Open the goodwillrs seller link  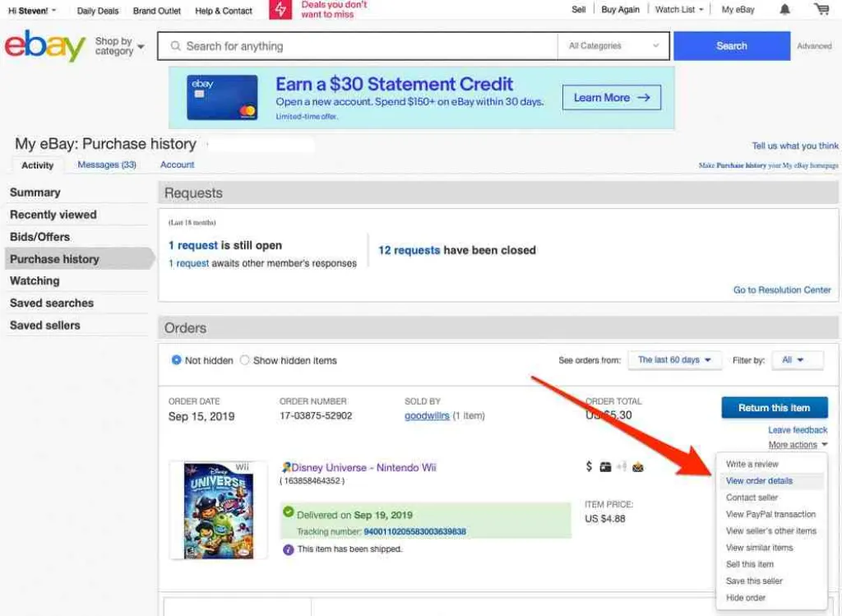(427, 415)
